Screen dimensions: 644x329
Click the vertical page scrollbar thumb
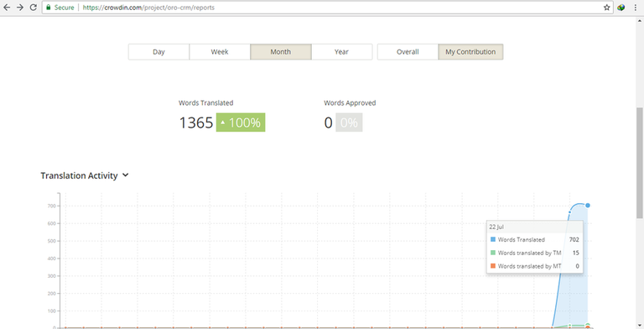(x=640, y=163)
